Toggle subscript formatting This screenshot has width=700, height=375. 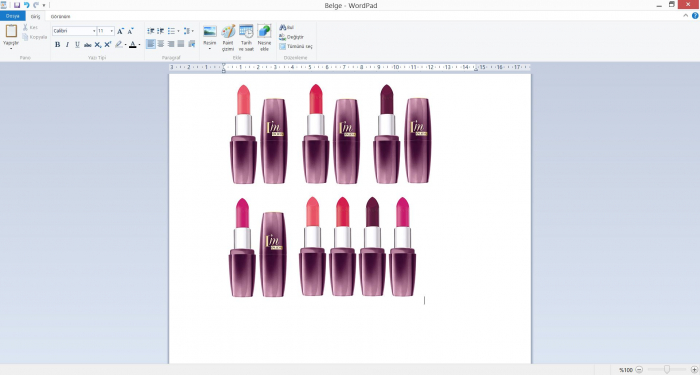pos(98,45)
